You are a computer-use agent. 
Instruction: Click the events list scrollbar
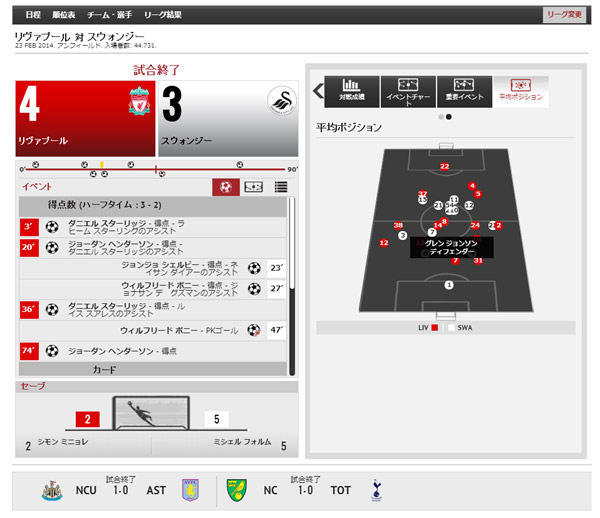[x=292, y=282]
